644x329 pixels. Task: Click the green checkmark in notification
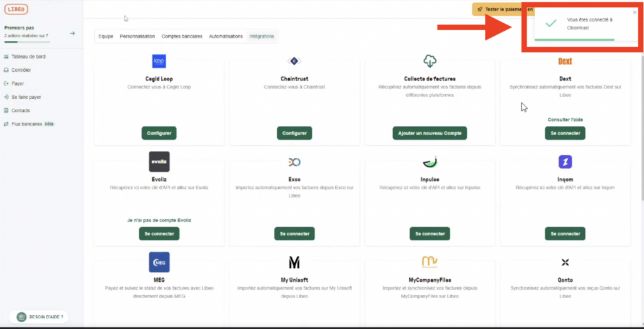(551, 23)
